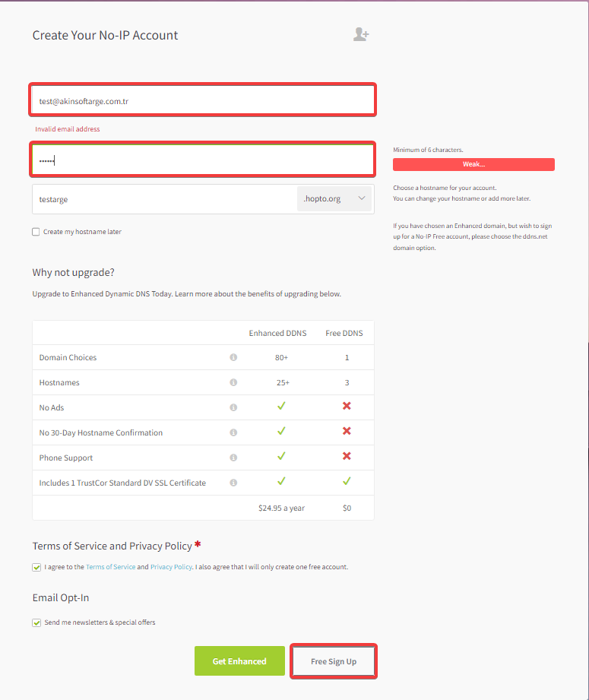
Task: Open the Privacy Policy link
Action: pyautogui.click(x=171, y=566)
